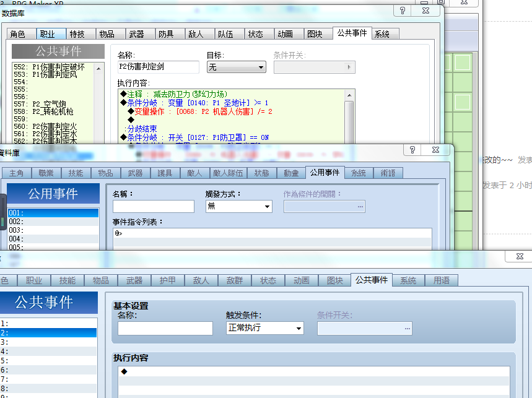Viewport: 532px width, 398px height.
Task: Select event 003 in 公用事件 list
Action: coord(53,230)
